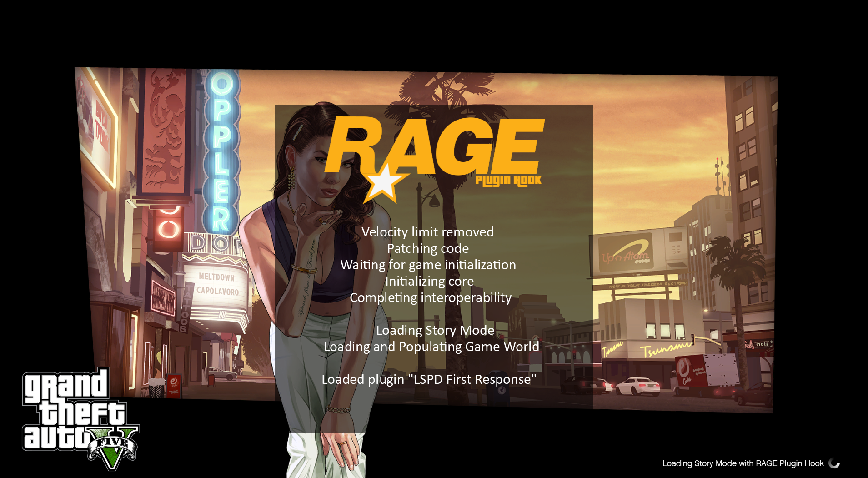Click "Waiting for game initialization" text
868x478 pixels.
point(428,265)
